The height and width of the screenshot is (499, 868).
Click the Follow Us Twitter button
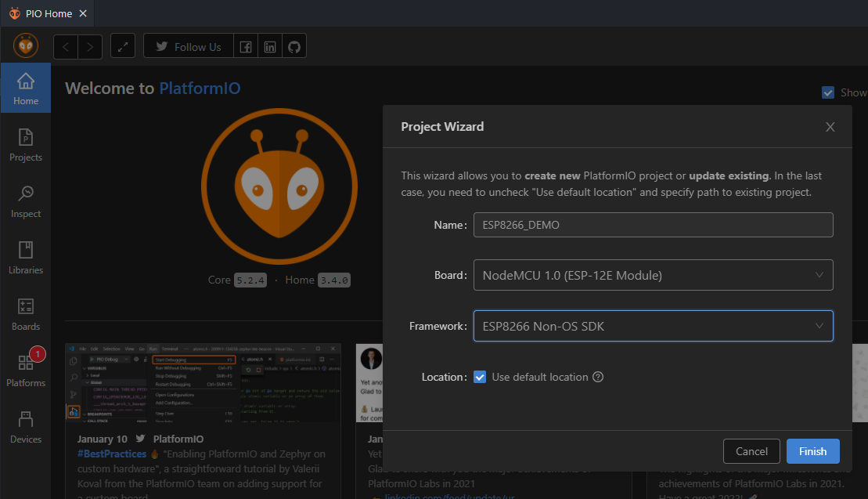[x=189, y=46]
